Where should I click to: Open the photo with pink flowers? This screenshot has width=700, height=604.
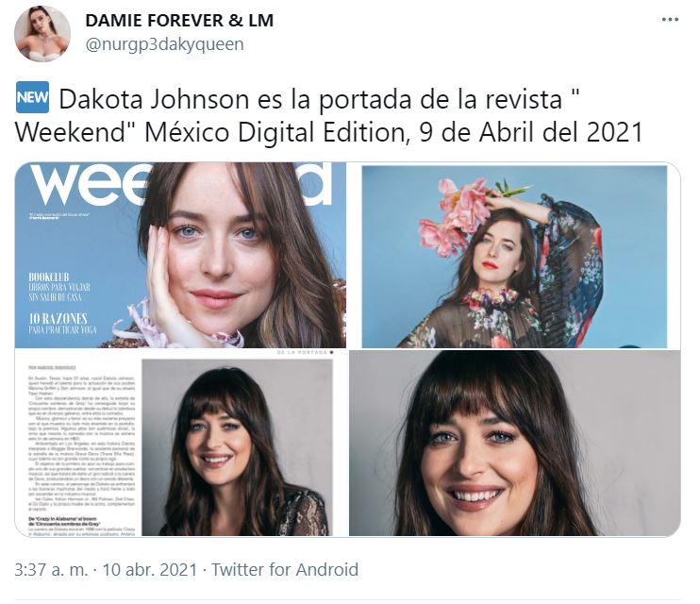(514, 255)
